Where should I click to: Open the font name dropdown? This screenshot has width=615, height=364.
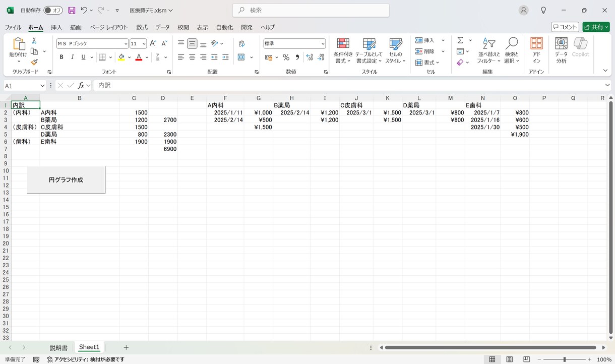tap(126, 44)
